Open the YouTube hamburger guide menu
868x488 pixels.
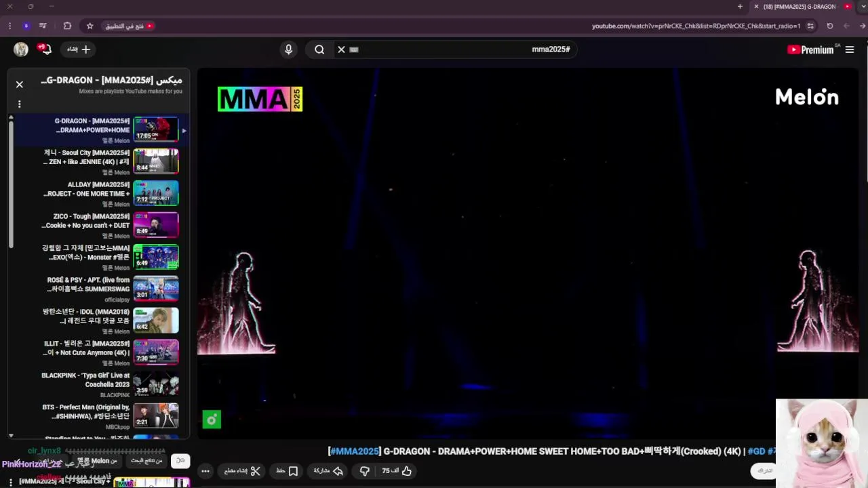point(850,49)
